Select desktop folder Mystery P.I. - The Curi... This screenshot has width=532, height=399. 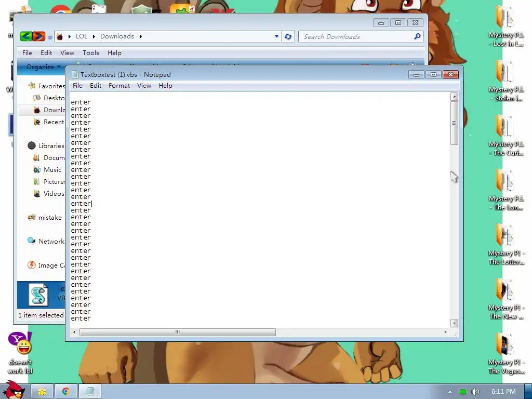[x=506, y=136]
